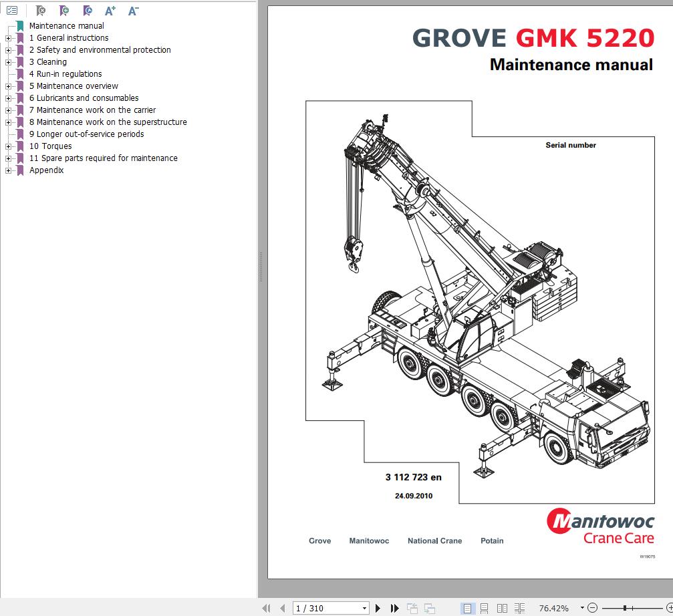Screen dimensions: 673x616
Task: Click the GROVE GMK 5220 title text
Action: pos(533,38)
